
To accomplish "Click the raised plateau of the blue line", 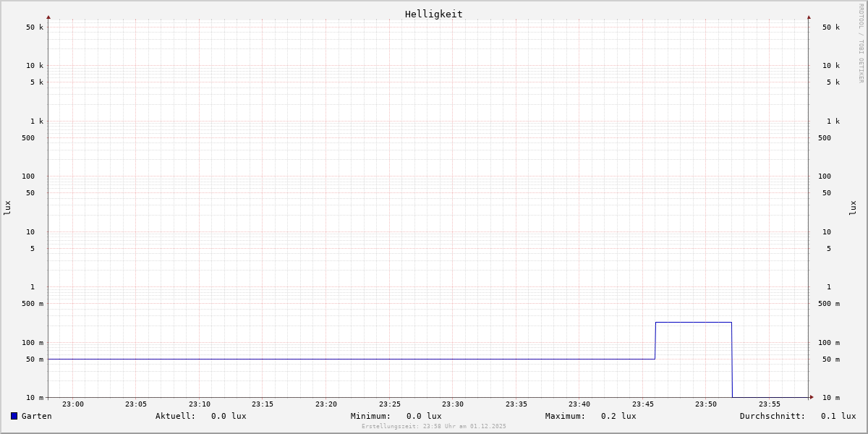I will click(693, 322).
